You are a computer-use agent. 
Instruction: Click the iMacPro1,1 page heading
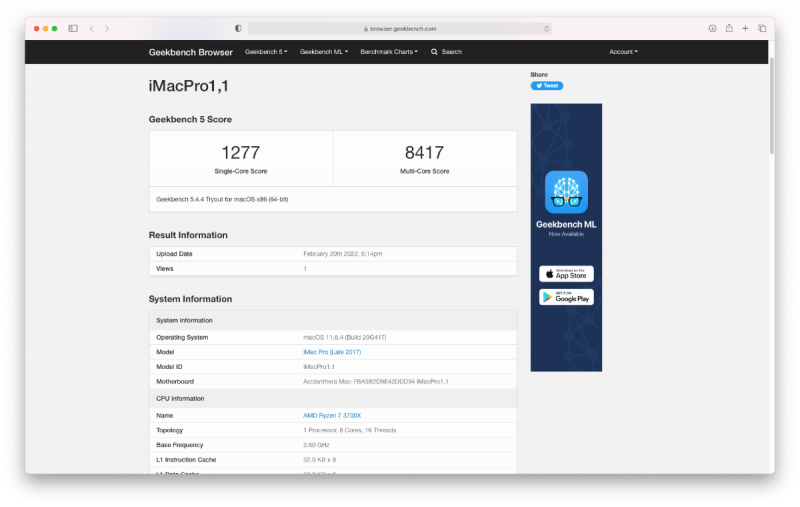click(x=188, y=86)
